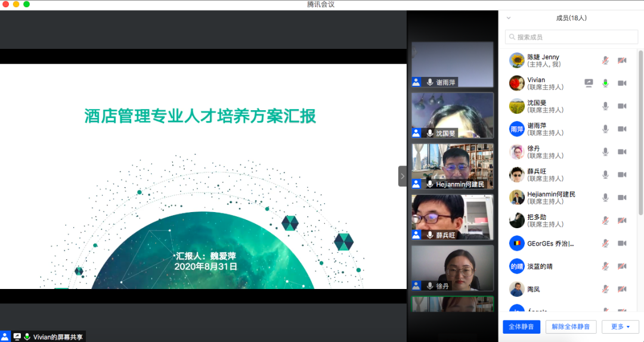
Task: Collapse the video thumbnail strip arrow
Action: click(x=402, y=176)
